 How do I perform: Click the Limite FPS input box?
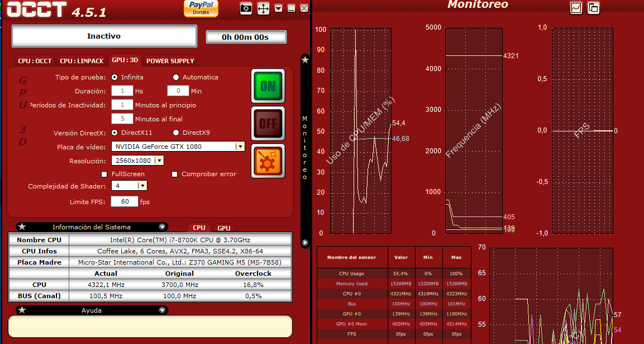(x=125, y=201)
